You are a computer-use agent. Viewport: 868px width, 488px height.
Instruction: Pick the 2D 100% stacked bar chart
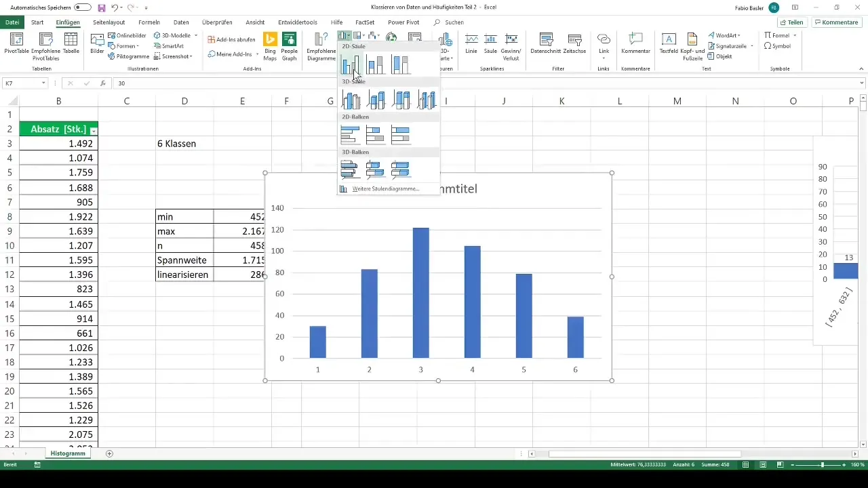tap(401, 135)
